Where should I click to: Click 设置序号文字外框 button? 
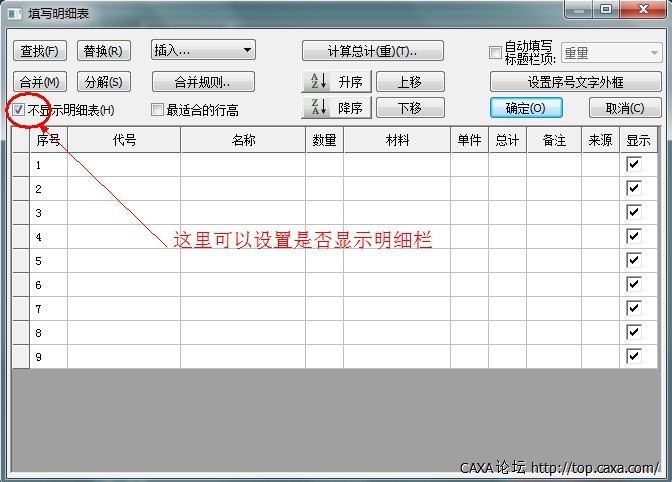coord(576,81)
